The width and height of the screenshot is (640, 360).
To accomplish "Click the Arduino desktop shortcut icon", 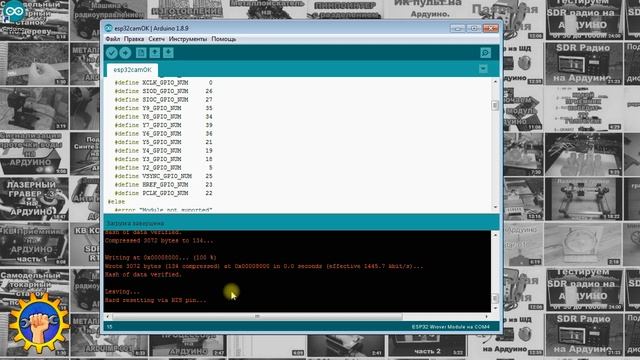I will click(13, 11).
